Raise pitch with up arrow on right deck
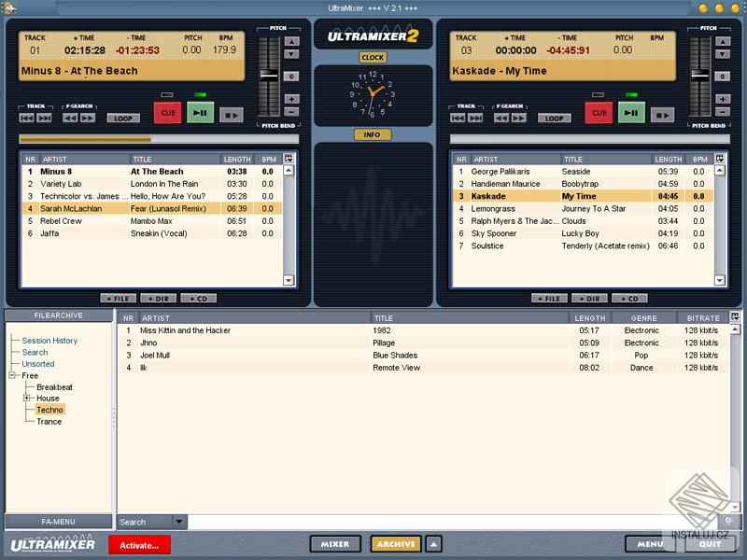Image resolution: width=747 pixels, height=560 pixels. pos(723,41)
